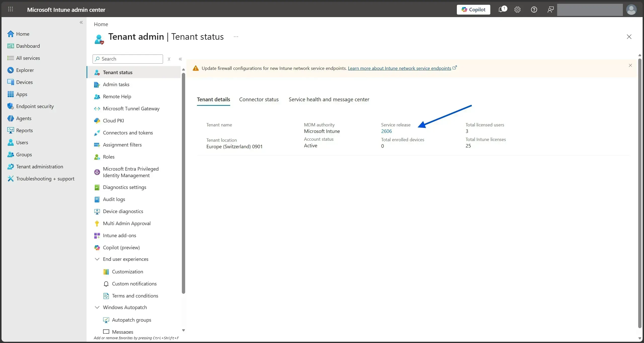Click the Endpoint security shield icon

tap(11, 106)
